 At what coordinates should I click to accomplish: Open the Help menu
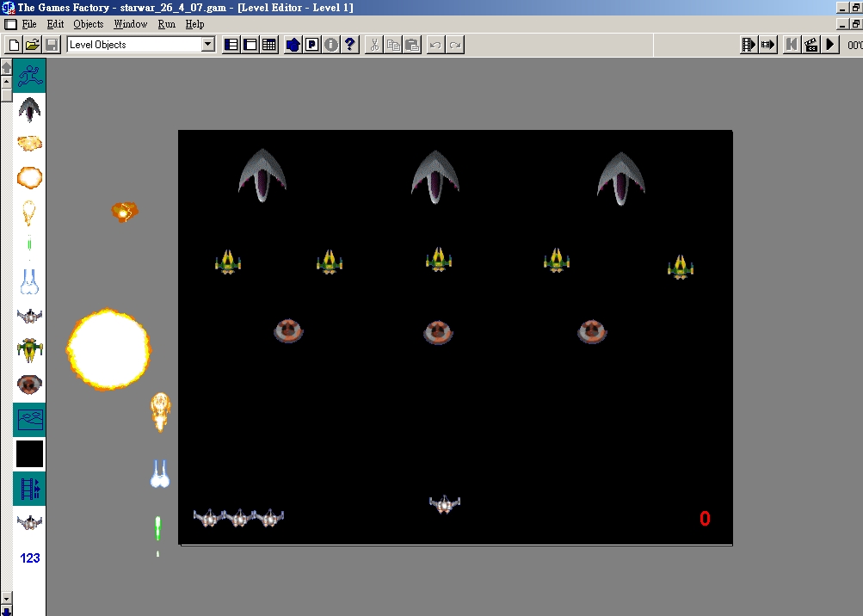tap(194, 24)
